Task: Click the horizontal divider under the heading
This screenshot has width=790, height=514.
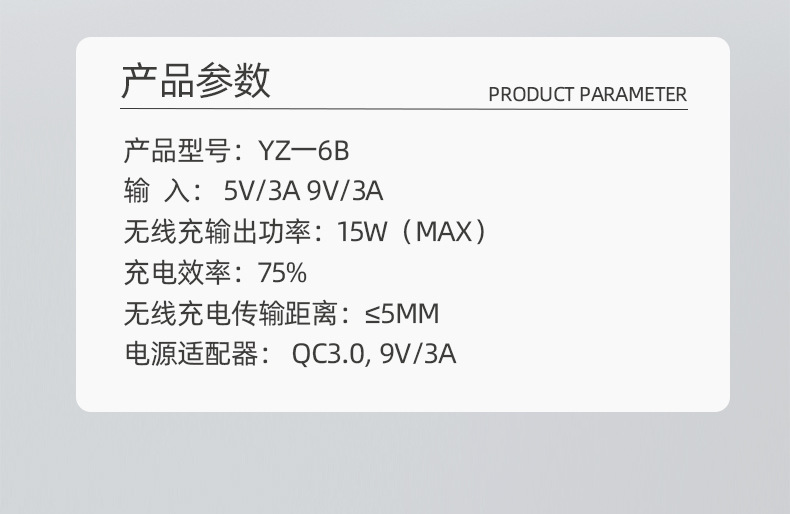Action: 404,109
